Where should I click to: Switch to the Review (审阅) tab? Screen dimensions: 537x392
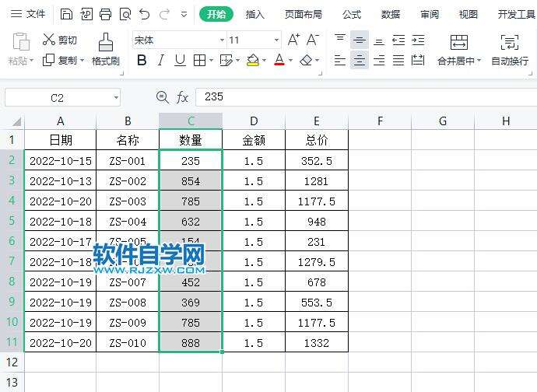430,14
